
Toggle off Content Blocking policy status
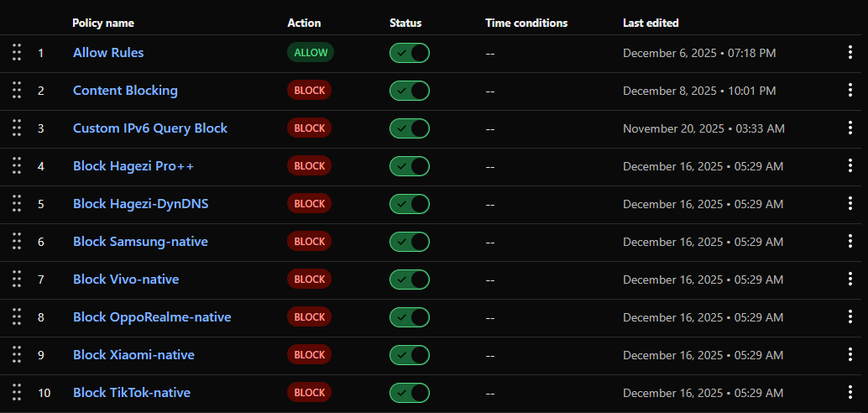point(409,91)
